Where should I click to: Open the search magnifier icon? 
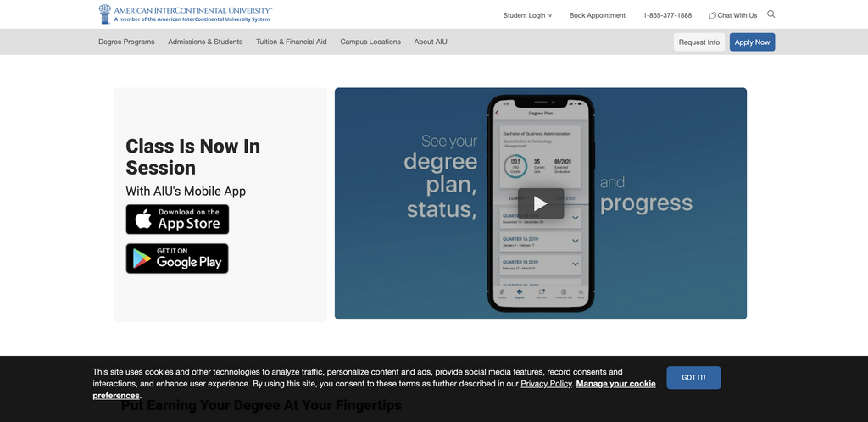(x=771, y=14)
